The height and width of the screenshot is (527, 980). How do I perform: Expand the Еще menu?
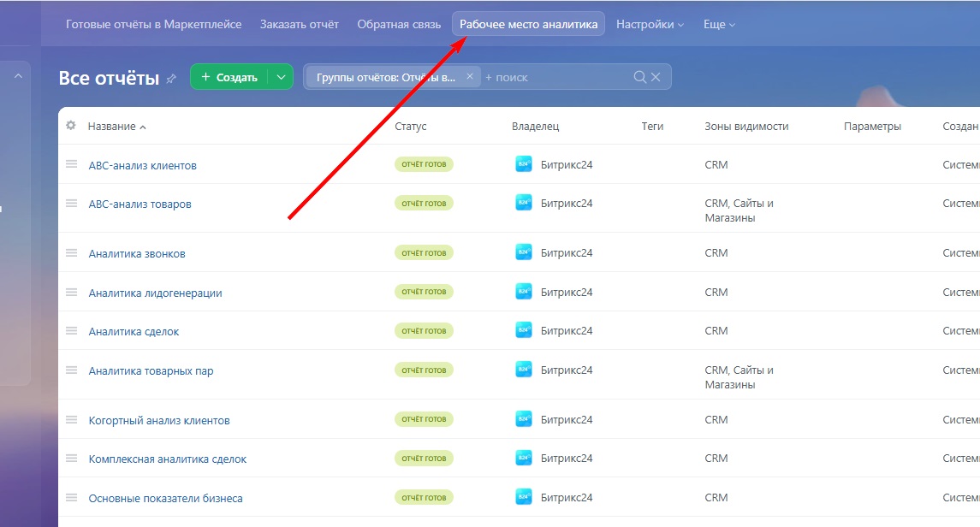pos(719,25)
